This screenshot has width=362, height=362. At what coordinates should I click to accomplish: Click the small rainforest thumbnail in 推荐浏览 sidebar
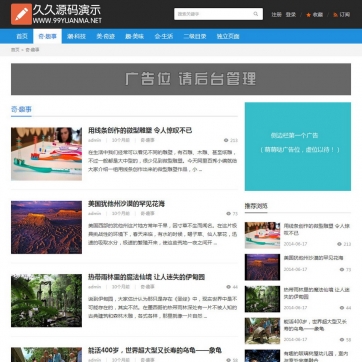coord(262,299)
